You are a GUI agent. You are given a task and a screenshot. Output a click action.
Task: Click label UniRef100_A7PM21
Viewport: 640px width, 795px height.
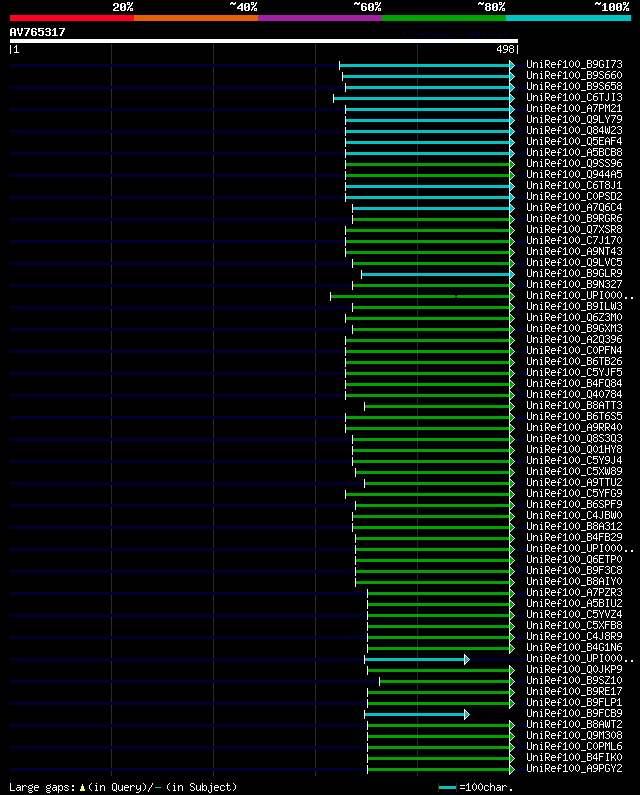pyautogui.click(x=574, y=109)
